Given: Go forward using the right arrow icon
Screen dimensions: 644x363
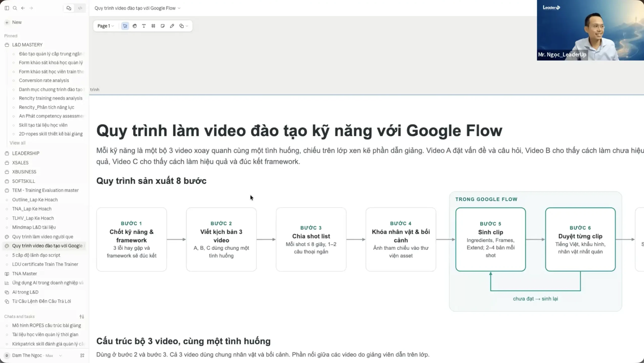Looking at the screenshot, I should [x=31, y=8].
